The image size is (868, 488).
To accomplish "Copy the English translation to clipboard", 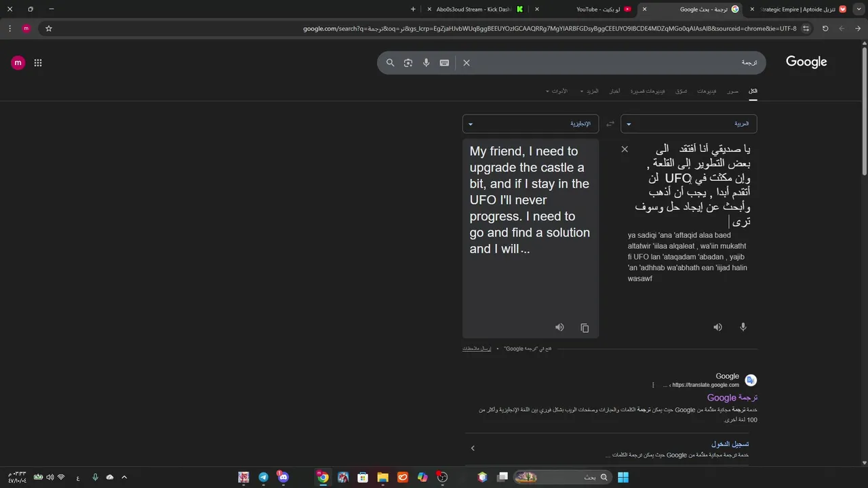I will 585,328.
